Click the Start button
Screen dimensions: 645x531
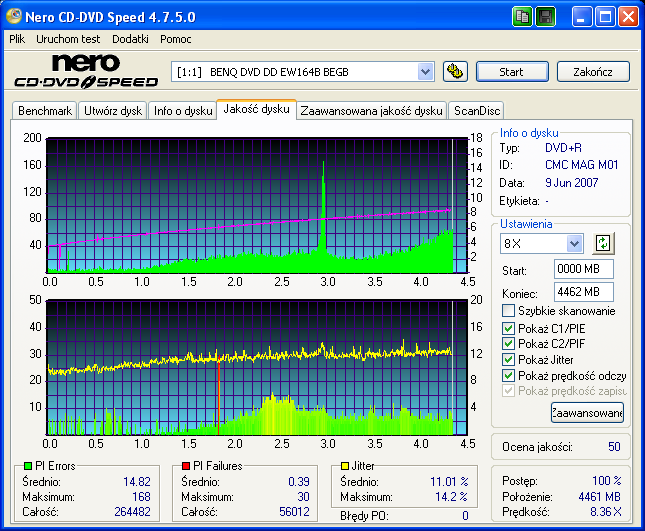pos(512,72)
